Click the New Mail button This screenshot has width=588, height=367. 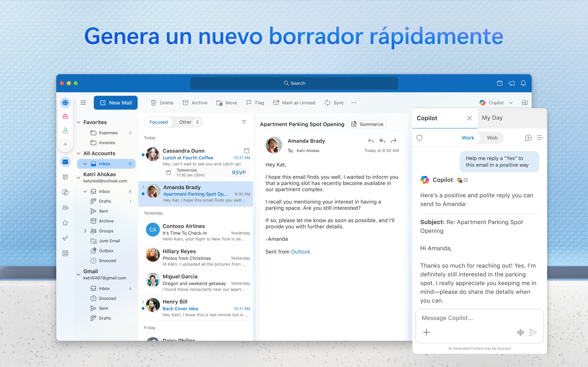point(116,103)
